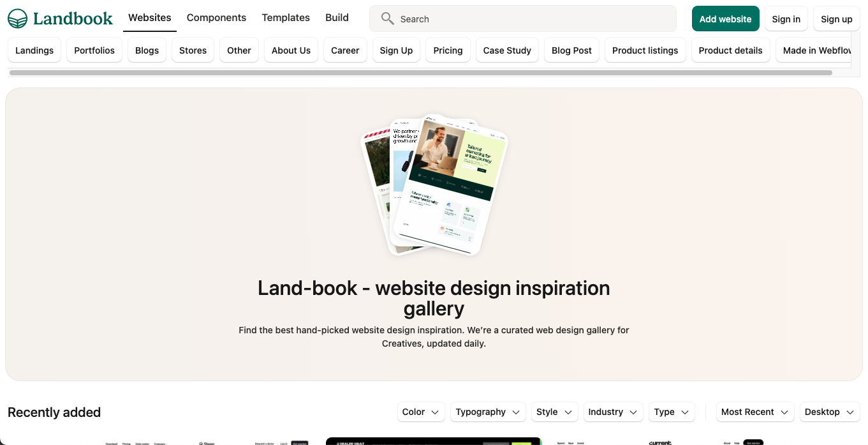Filter by the Case Study category
The image size is (868, 445).
click(x=507, y=50)
